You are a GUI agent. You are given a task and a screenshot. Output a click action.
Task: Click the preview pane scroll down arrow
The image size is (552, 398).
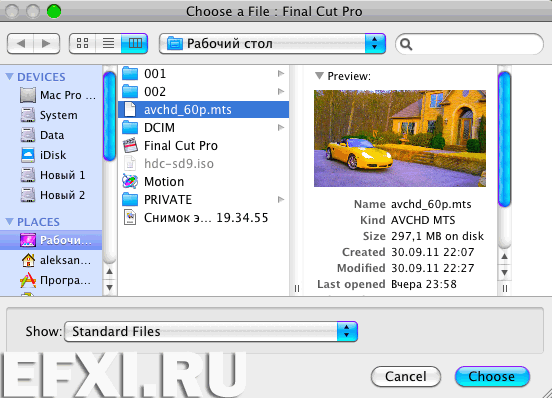pyautogui.click(x=504, y=273)
